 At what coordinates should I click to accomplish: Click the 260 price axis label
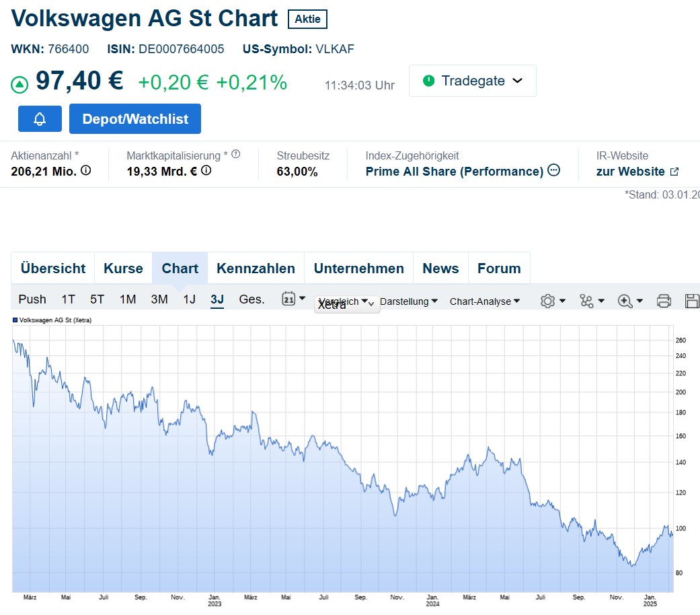[680, 340]
